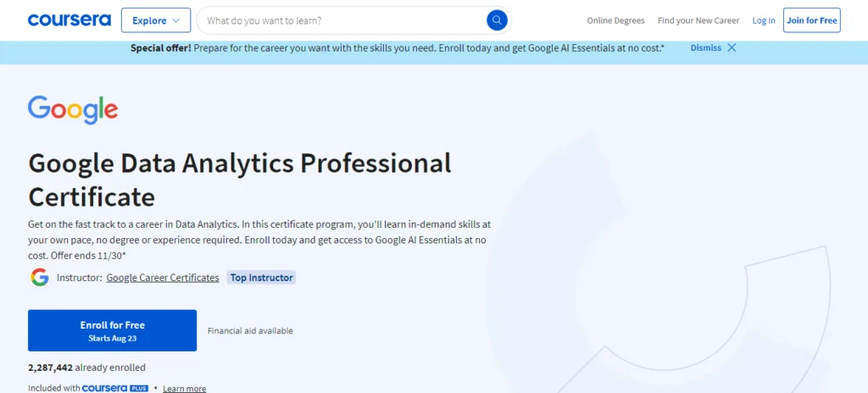Click the Coursera Plus logo
Viewport: 868px width, 393px height.
115,388
